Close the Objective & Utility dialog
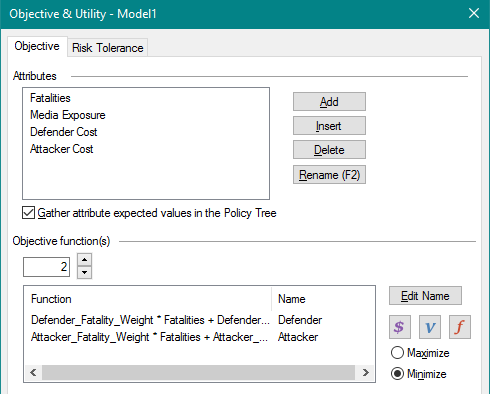Screen dimensions: 490x394 tap(474, 14)
